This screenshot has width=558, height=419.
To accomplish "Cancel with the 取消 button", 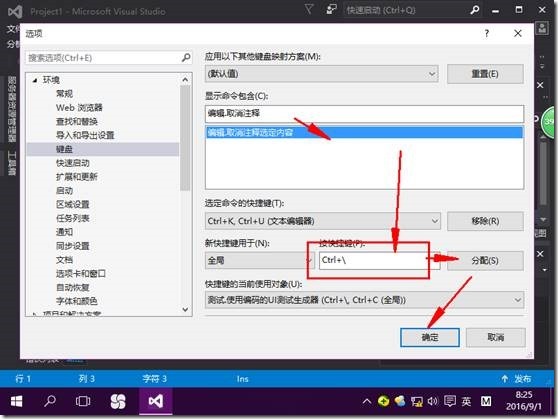I will (495, 337).
